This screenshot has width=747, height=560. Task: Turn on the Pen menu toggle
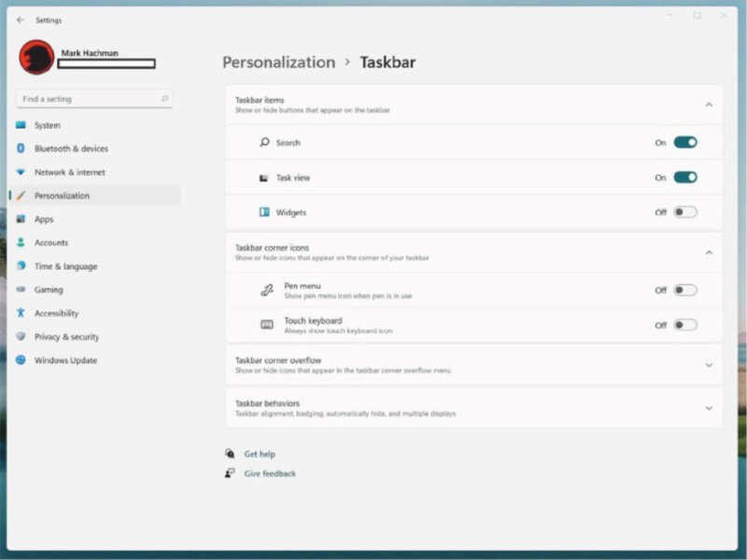pos(685,290)
